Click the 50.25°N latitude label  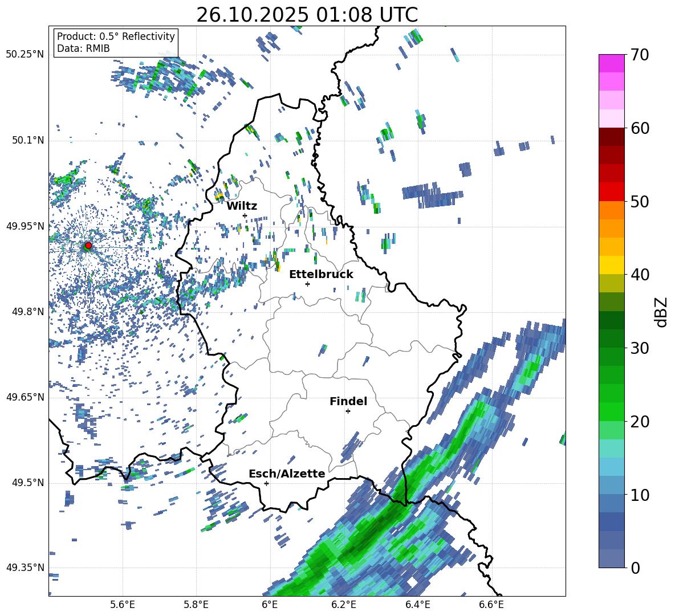click(25, 55)
